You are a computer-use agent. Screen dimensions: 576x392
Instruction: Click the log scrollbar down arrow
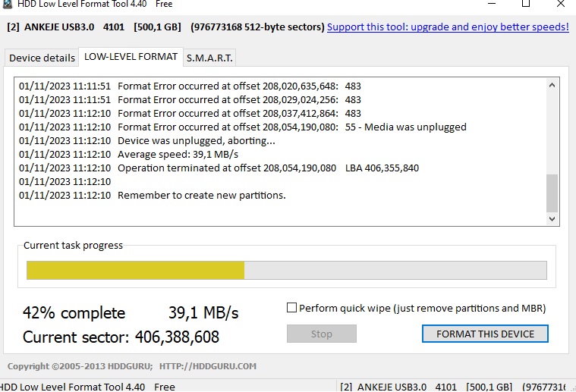point(552,218)
